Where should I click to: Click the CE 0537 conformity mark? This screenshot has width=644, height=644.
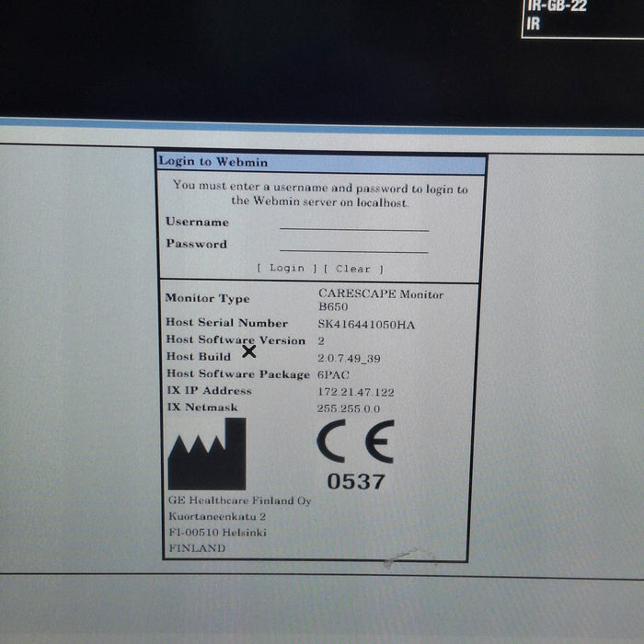[x=356, y=454]
